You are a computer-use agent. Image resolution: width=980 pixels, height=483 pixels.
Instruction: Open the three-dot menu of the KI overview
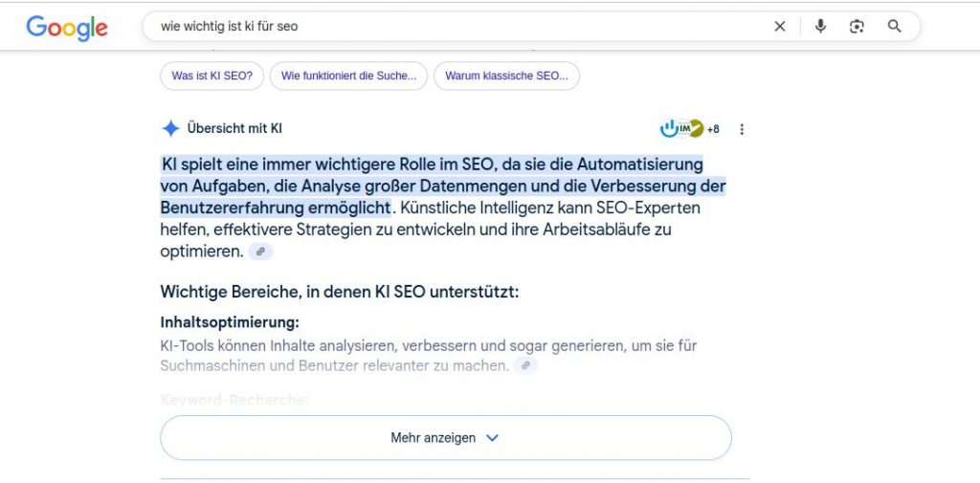click(742, 129)
